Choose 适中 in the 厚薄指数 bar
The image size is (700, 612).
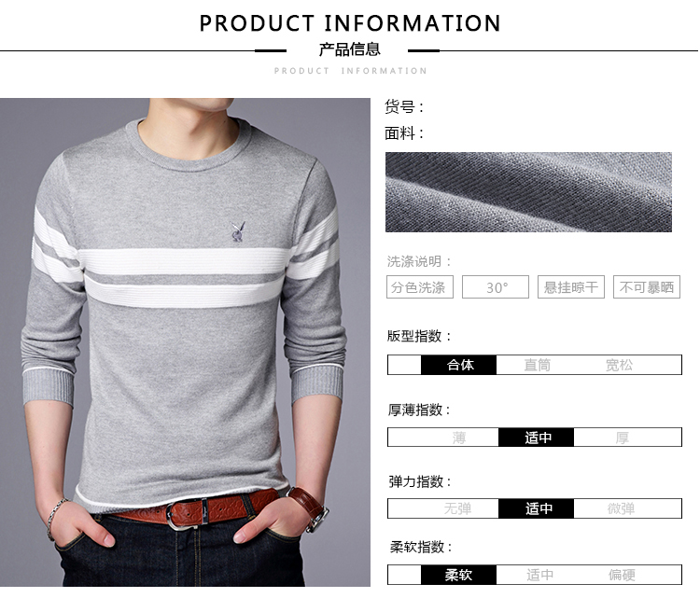(536, 438)
